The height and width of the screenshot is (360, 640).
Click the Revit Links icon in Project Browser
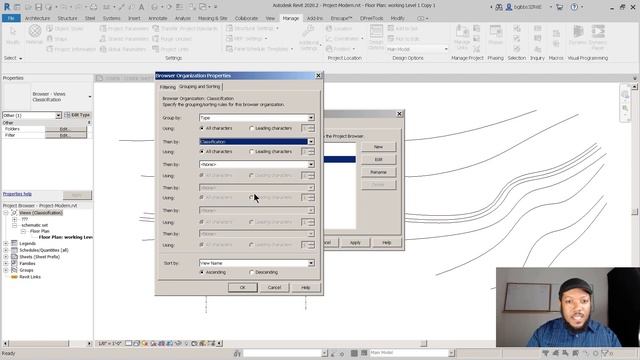coord(14,277)
